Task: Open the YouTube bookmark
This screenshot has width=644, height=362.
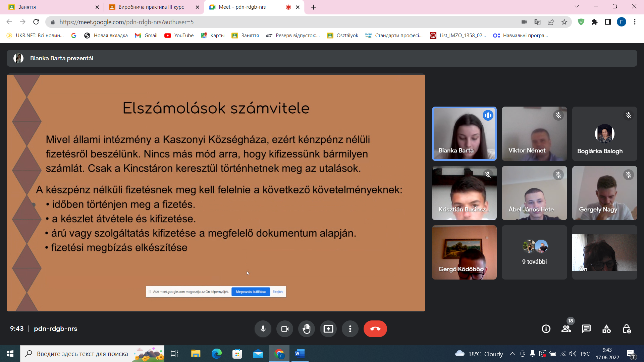Action: (179, 36)
